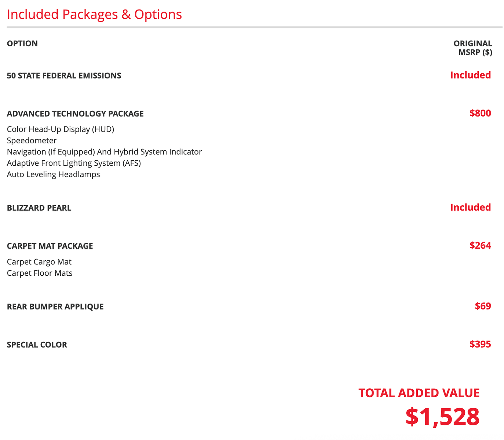Click Adaptive Front Lighting System (AFS) text
The width and height of the screenshot is (504, 440).
74,163
